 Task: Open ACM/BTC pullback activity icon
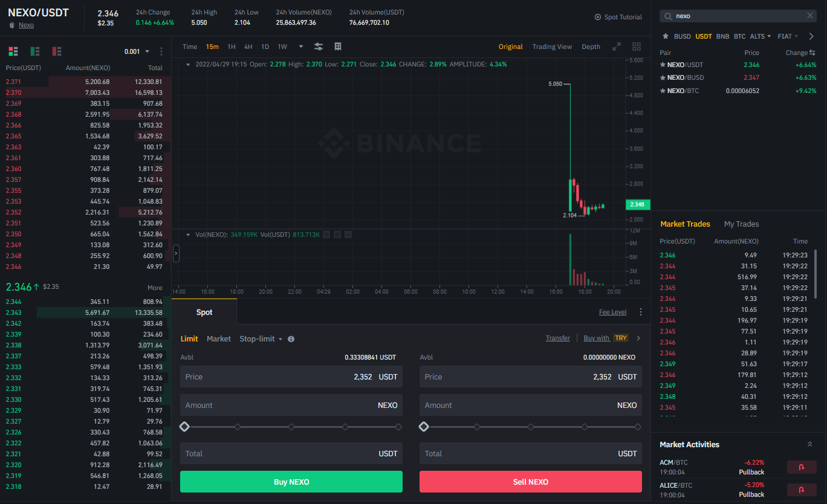pos(802,467)
